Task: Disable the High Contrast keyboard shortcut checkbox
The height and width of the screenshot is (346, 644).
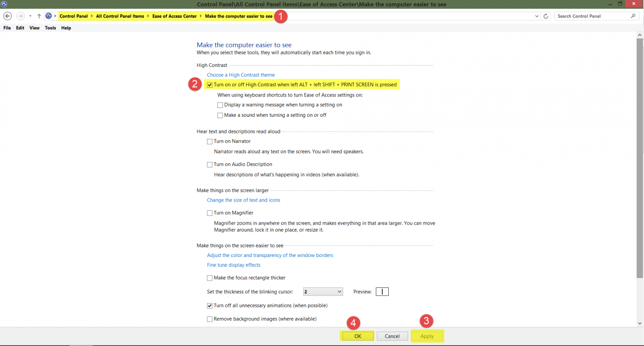Action: pos(210,85)
